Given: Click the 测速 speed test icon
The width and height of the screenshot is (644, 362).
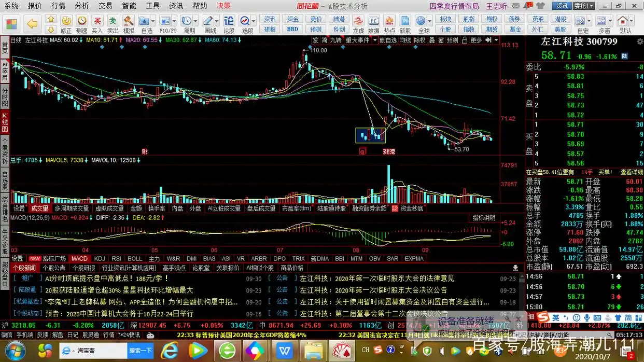Looking at the screenshot, I should (81, 21).
